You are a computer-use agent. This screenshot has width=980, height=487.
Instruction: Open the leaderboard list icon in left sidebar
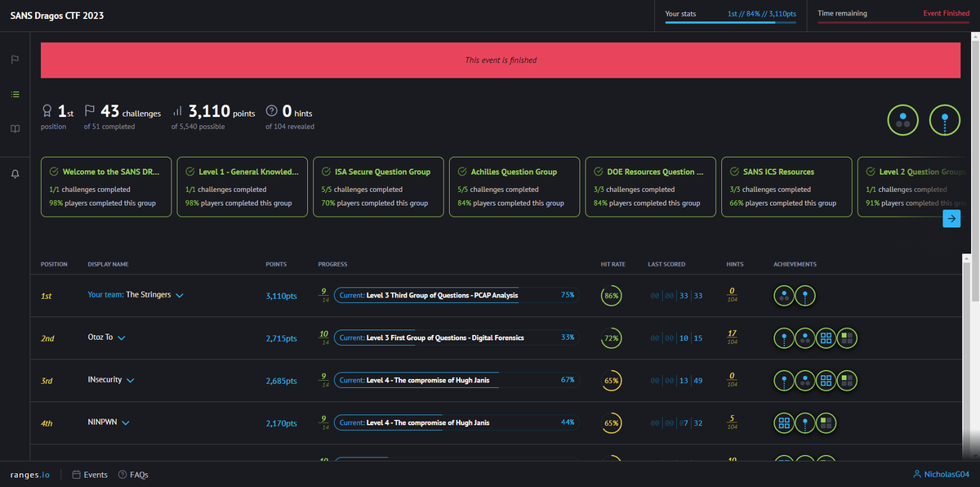coord(15,94)
